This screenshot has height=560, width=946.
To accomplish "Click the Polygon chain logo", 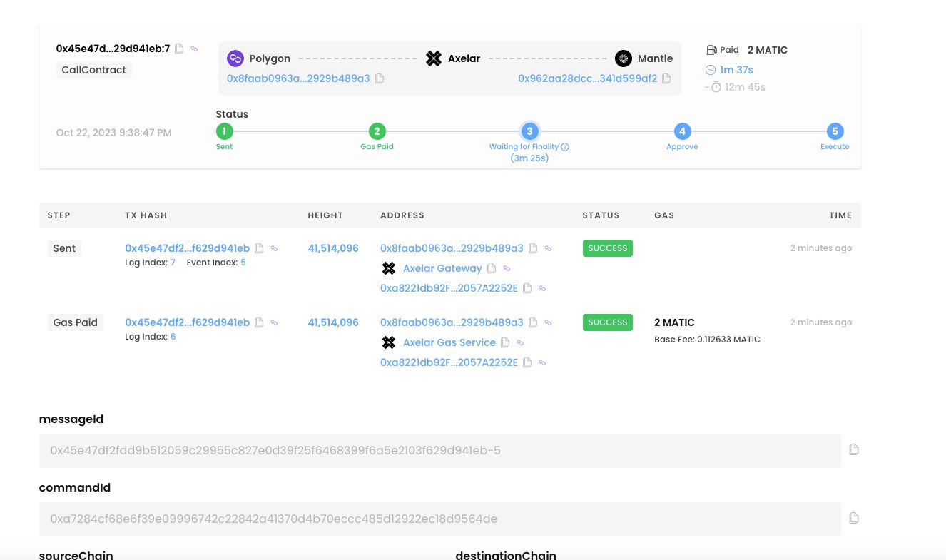I will 235,58.
